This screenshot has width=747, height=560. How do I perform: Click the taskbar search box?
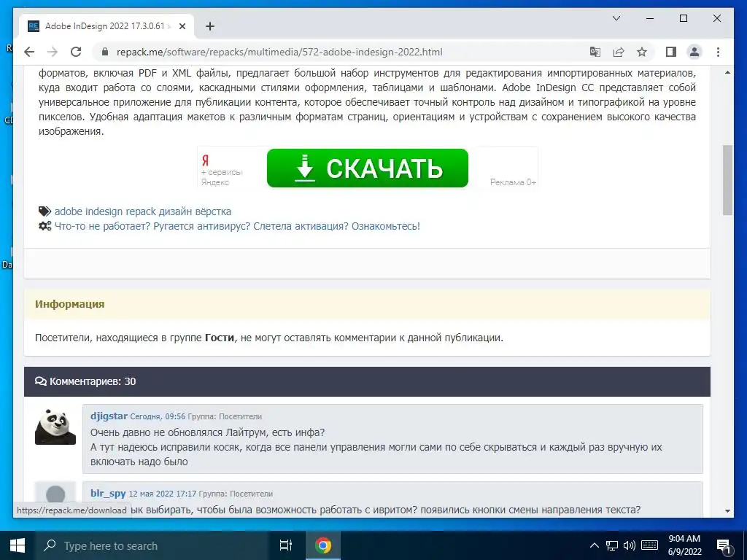[x=152, y=545]
